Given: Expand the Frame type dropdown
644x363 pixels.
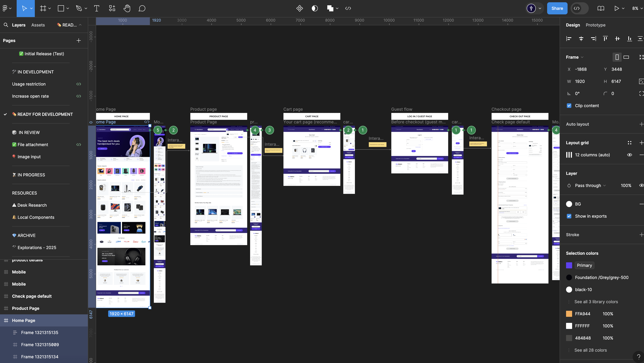Looking at the screenshot, I should click(575, 57).
